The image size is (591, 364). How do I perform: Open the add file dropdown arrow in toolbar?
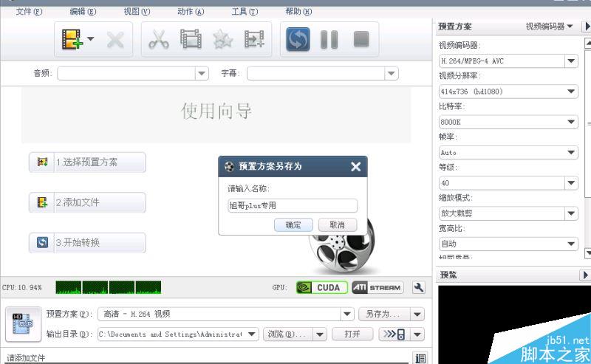coord(90,39)
